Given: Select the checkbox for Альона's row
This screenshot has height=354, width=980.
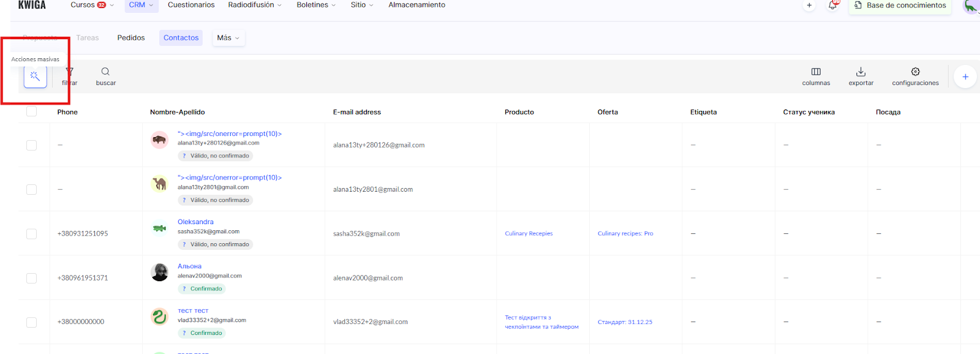Looking at the screenshot, I should click(x=32, y=278).
